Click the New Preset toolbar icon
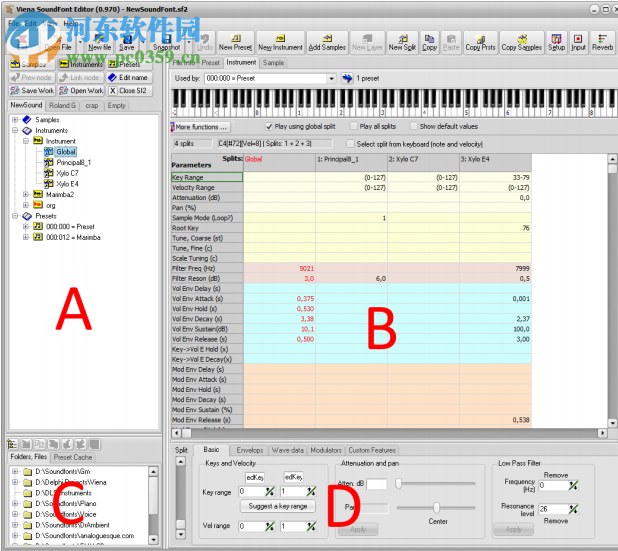 [x=235, y=43]
